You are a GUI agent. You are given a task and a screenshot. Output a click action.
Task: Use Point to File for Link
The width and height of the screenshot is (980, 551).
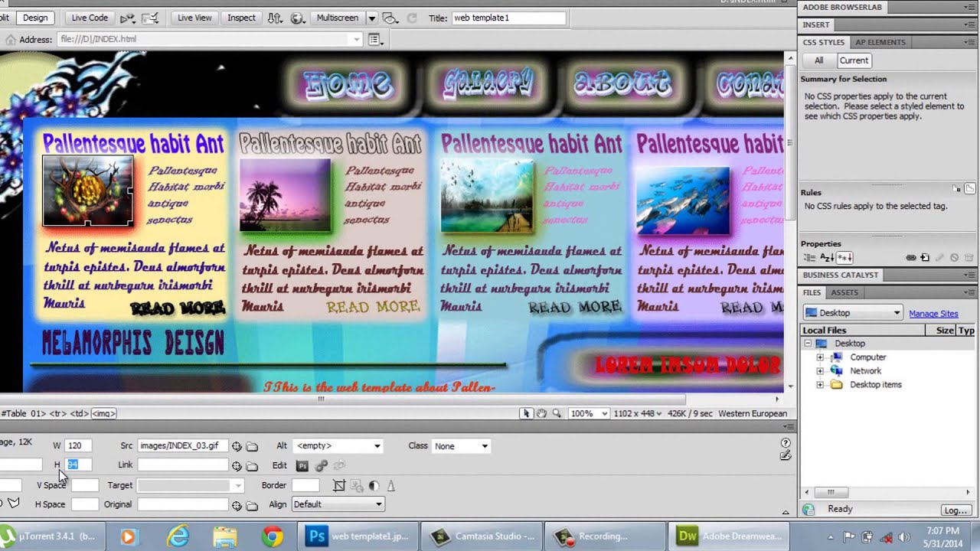pyautogui.click(x=237, y=465)
